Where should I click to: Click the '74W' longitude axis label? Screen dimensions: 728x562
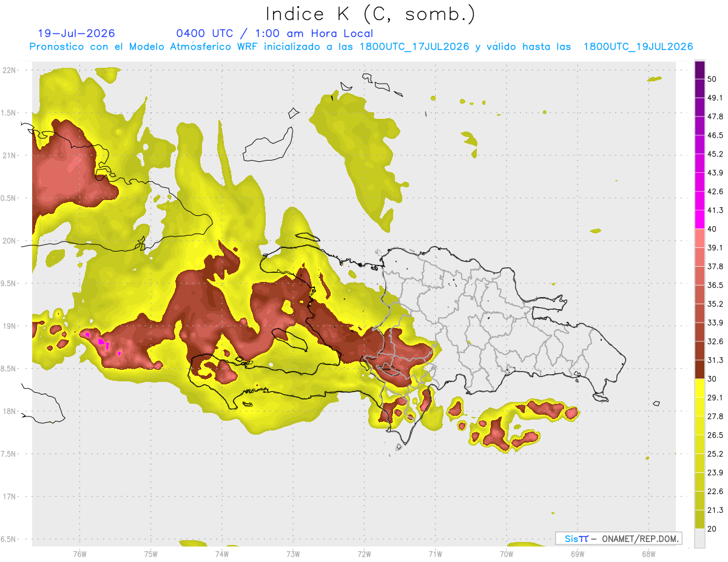[x=222, y=554]
